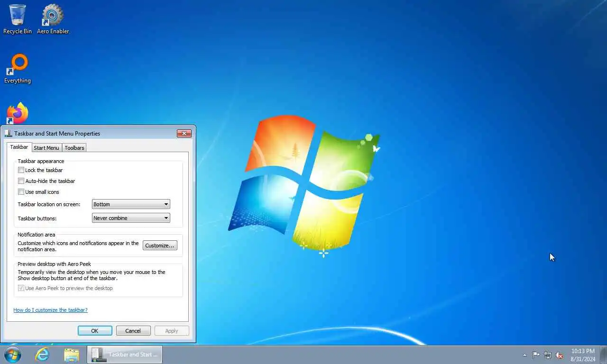This screenshot has width=607, height=364.
Task: Launch Internet Explorer from the taskbar
Action: pyautogui.click(x=43, y=355)
